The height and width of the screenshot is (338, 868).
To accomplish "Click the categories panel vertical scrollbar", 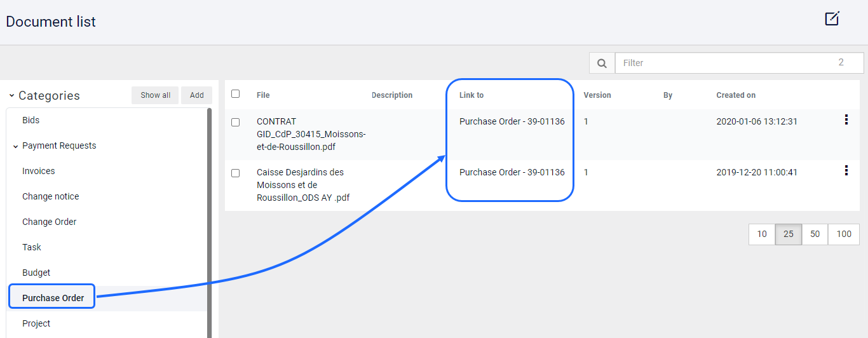I will [x=210, y=222].
